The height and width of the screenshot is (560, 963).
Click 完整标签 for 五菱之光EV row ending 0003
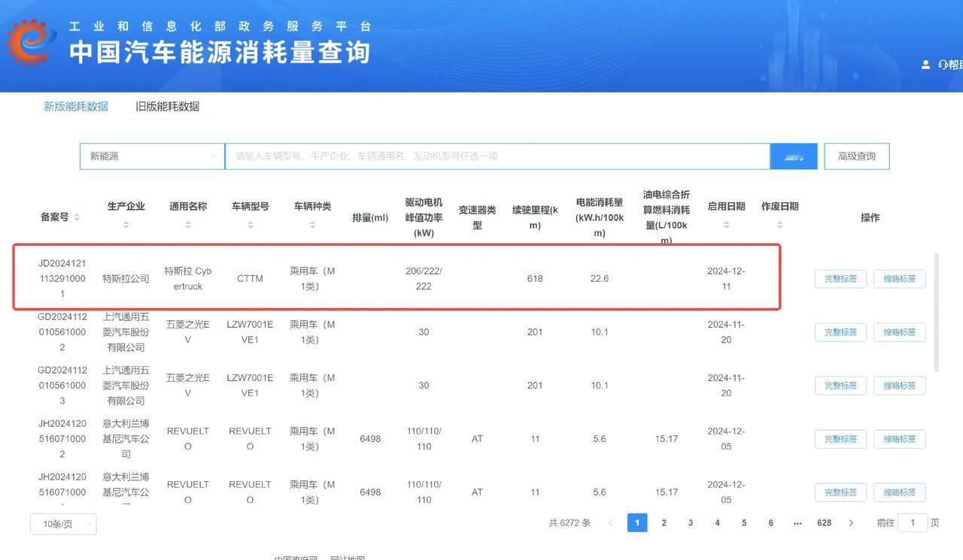[840, 386]
